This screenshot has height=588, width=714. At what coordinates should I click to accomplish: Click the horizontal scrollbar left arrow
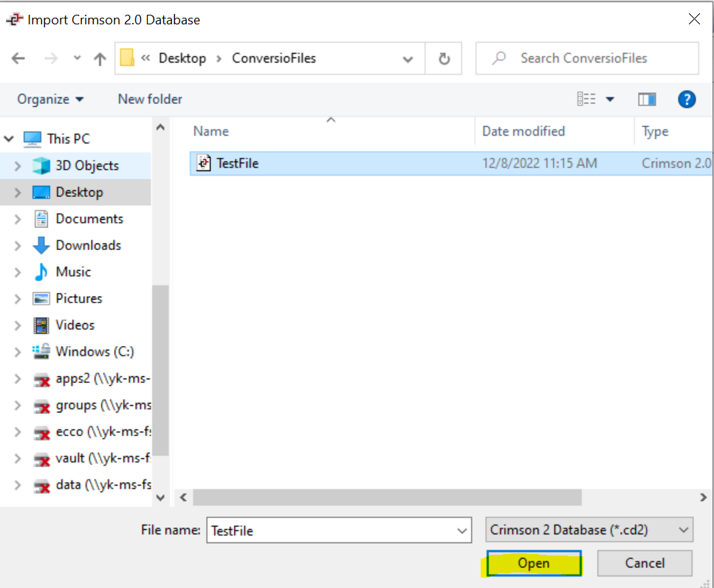tap(183, 497)
